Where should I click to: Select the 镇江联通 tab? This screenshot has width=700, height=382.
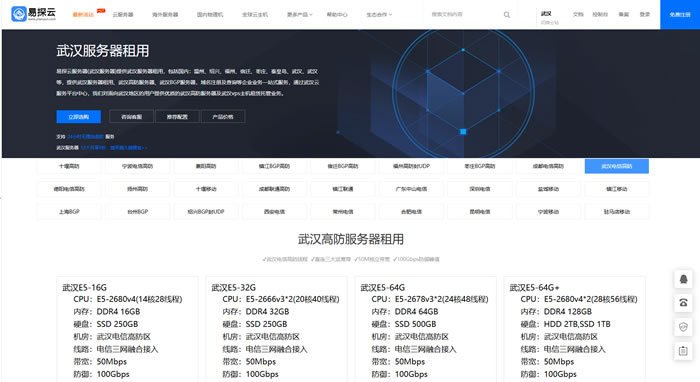pyautogui.click(x=343, y=189)
